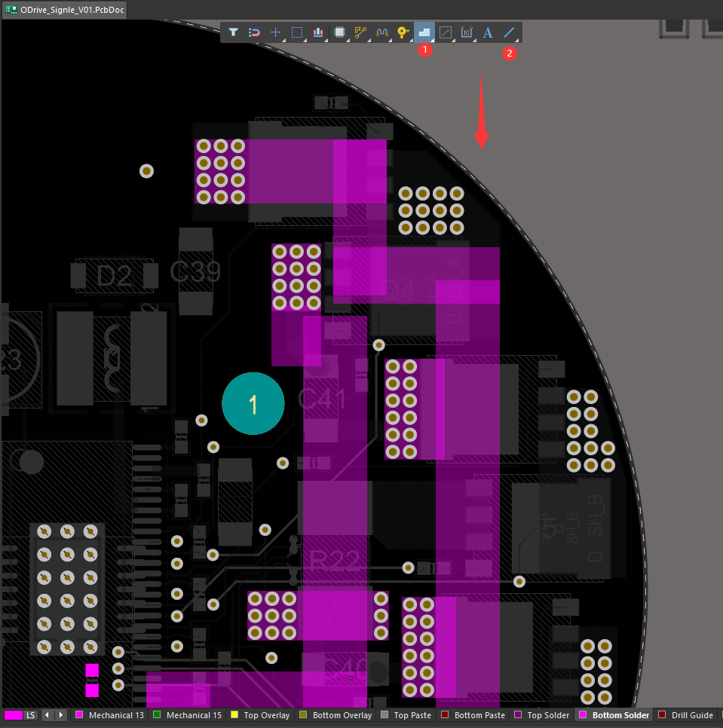Choose the rectangular selection tool
Image resolution: width=723 pixels, height=728 pixels.
[x=297, y=32]
